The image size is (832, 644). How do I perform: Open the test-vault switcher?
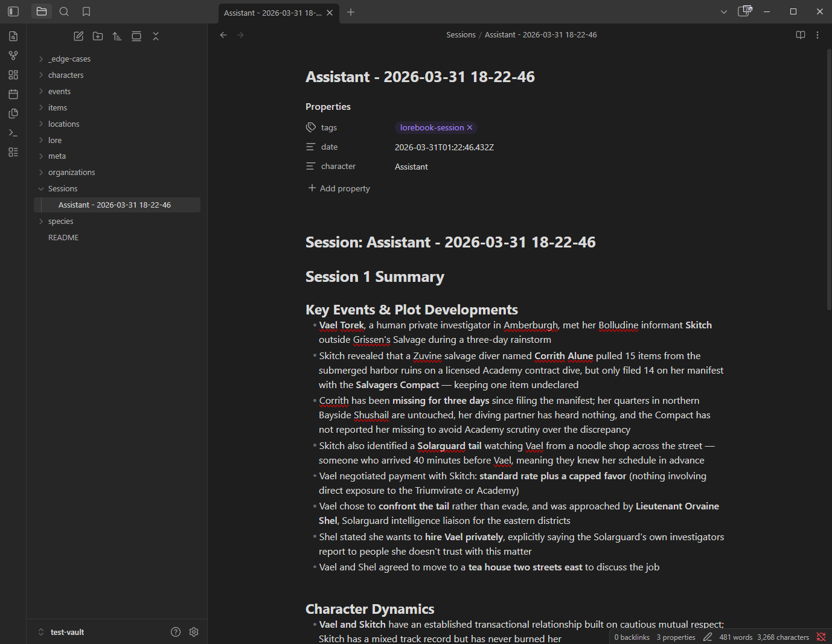coord(61,632)
